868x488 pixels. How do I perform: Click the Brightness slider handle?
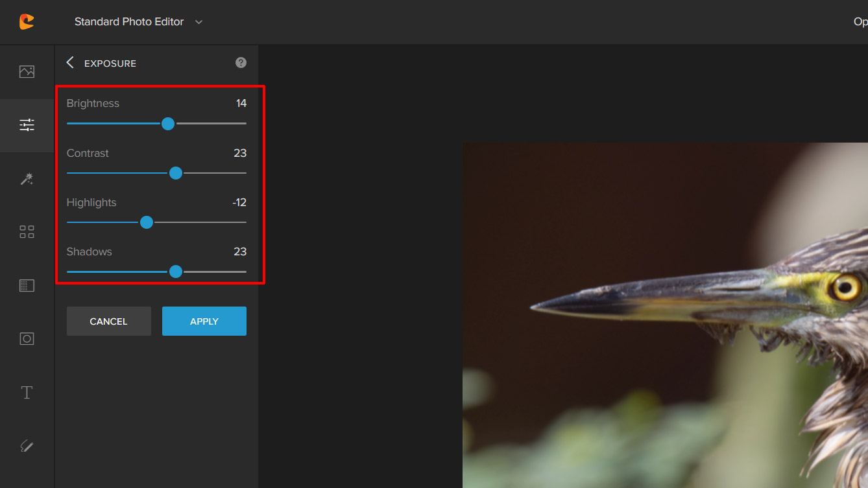tap(168, 123)
